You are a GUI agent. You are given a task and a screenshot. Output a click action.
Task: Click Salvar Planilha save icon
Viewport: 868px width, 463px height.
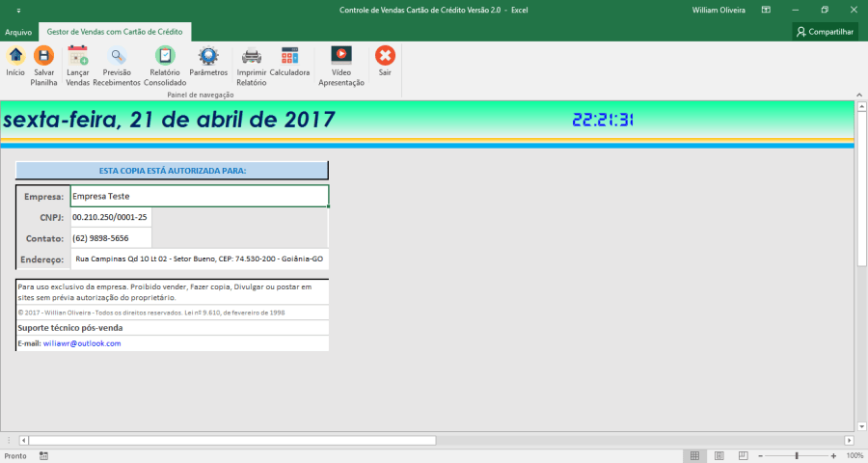pyautogui.click(x=43, y=55)
